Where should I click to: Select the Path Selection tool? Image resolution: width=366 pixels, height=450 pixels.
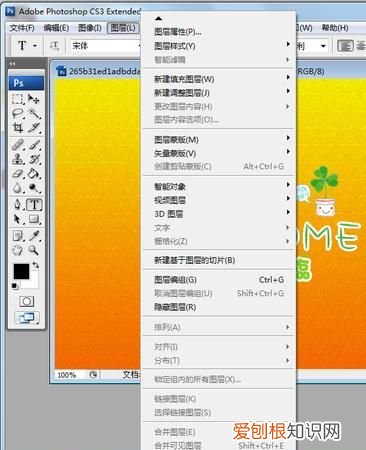pos(18,219)
